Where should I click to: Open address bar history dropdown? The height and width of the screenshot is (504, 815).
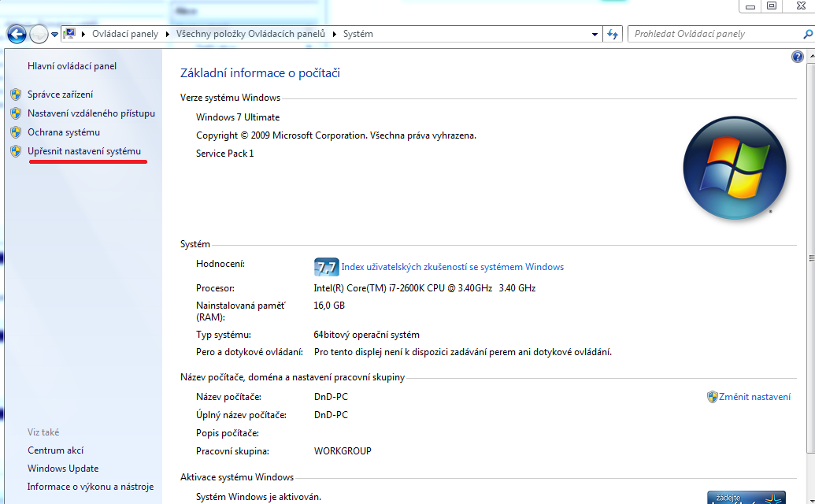coord(595,35)
